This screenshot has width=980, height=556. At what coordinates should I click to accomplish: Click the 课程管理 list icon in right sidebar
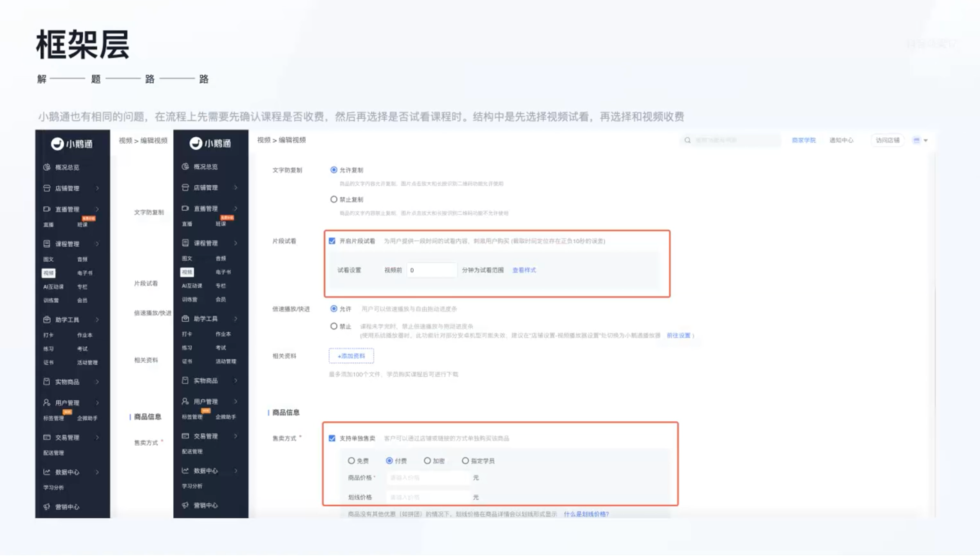(x=185, y=243)
